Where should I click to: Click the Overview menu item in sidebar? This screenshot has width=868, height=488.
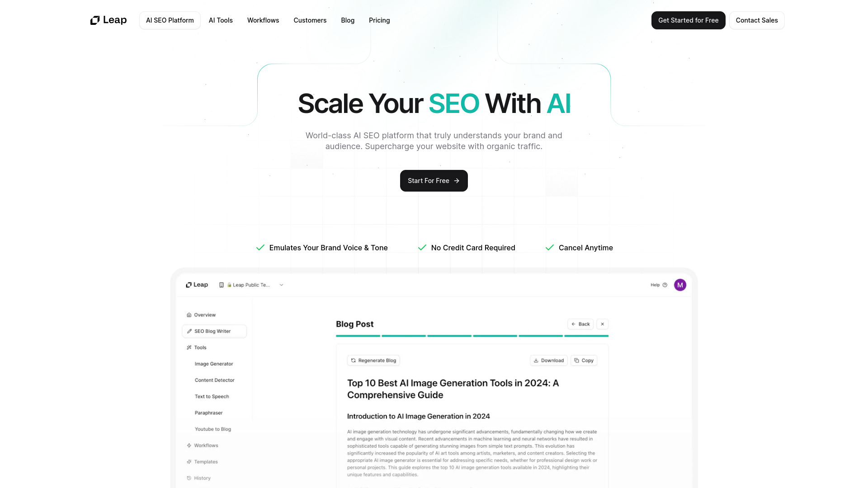pyautogui.click(x=204, y=314)
